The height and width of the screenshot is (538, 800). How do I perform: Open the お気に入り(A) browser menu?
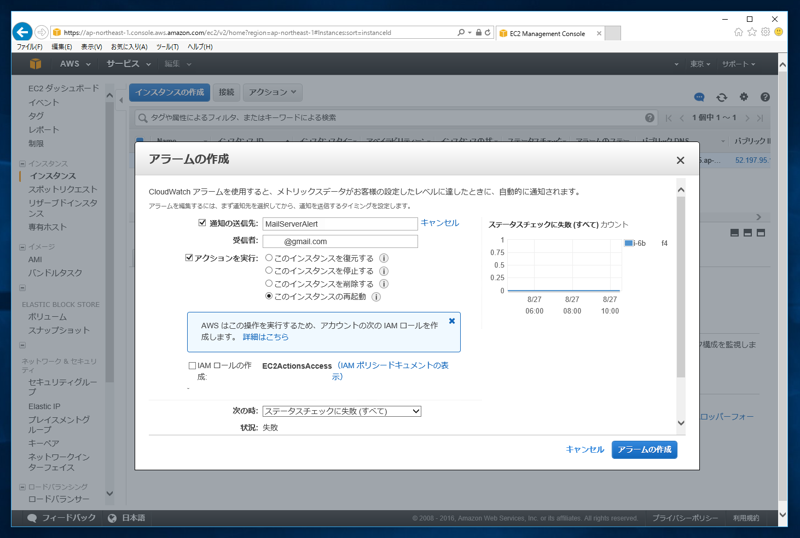[129, 46]
